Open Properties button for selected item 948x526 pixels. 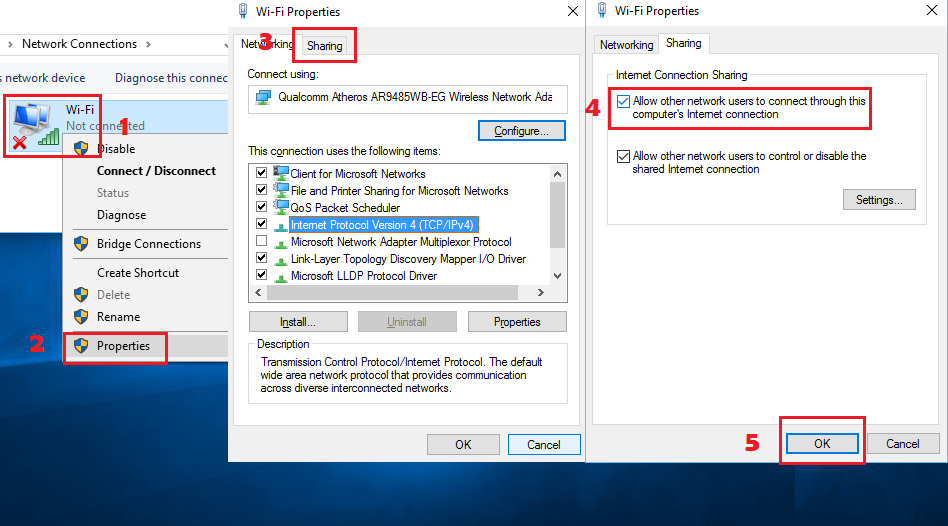[x=517, y=322]
